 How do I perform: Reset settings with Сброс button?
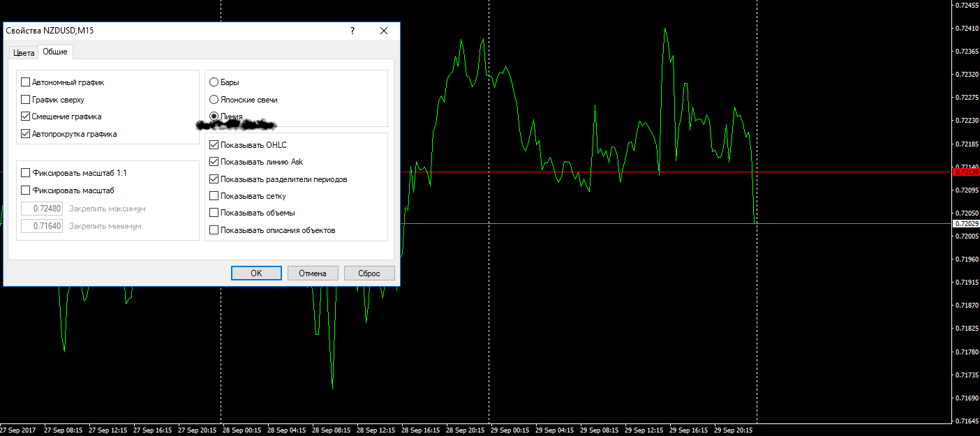tap(369, 273)
